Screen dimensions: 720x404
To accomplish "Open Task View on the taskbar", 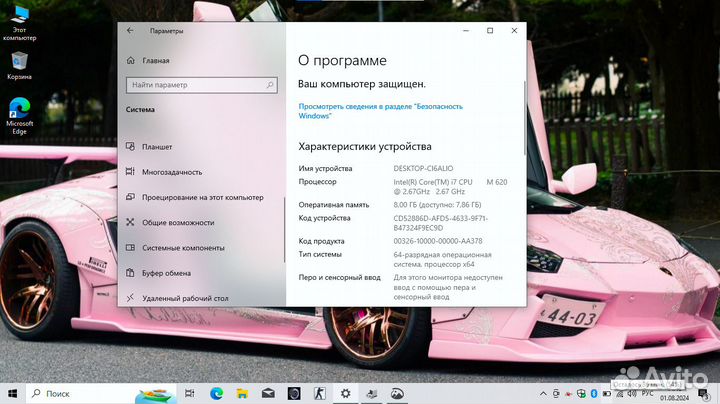I will coord(189,393).
